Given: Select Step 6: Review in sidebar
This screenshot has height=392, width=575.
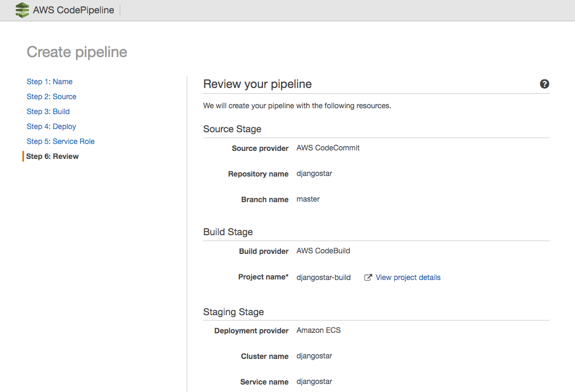Looking at the screenshot, I should (52, 157).
